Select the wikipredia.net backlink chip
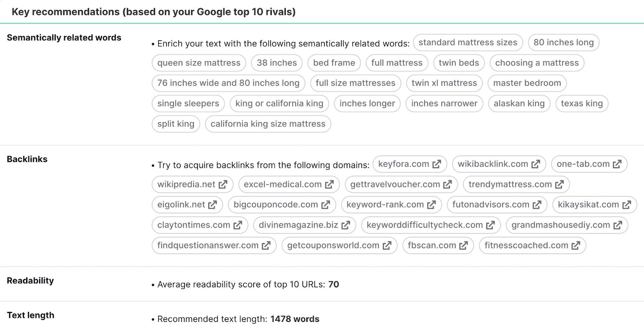This screenshot has width=644, height=332. pos(192,184)
